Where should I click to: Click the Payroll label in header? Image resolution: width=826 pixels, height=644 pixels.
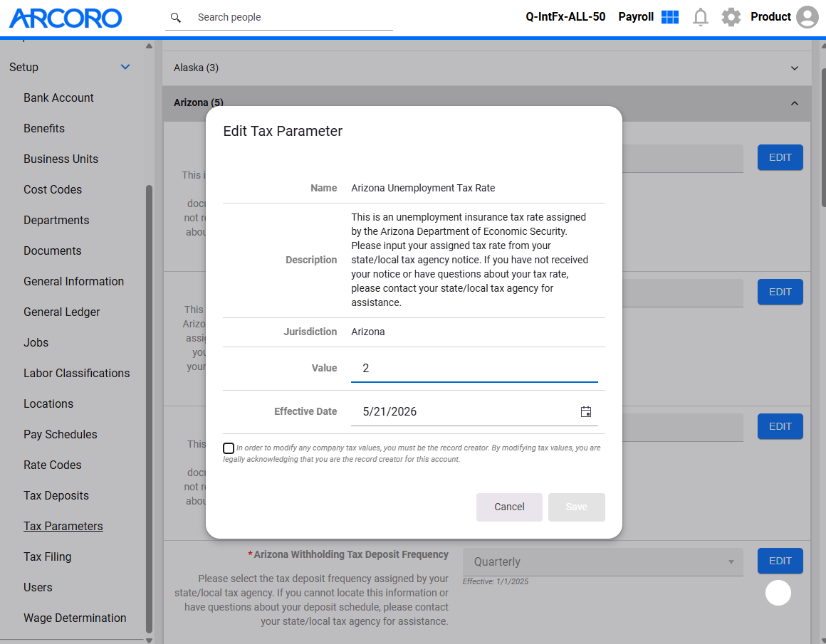pos(636,17)
